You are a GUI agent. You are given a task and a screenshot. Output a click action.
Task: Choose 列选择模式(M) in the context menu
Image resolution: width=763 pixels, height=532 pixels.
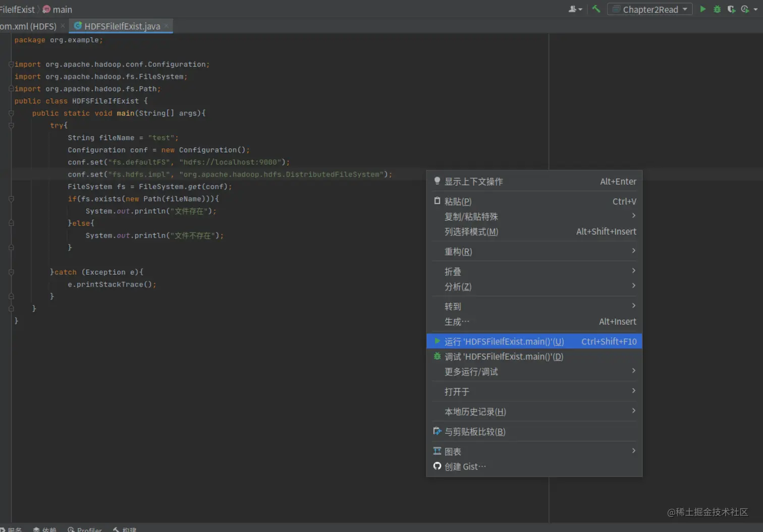[534, 231]
